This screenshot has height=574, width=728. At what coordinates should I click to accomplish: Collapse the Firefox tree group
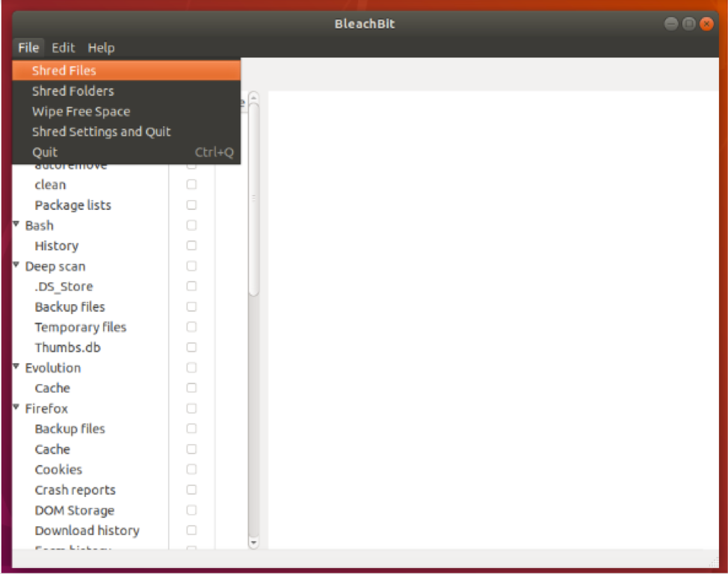point(16,407)
